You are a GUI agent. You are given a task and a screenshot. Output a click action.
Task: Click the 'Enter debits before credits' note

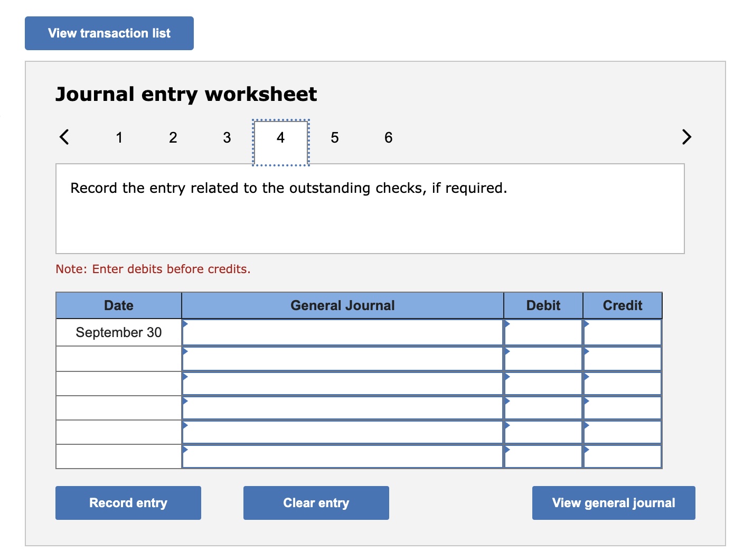pyautogui.click(x=153, y=269)
